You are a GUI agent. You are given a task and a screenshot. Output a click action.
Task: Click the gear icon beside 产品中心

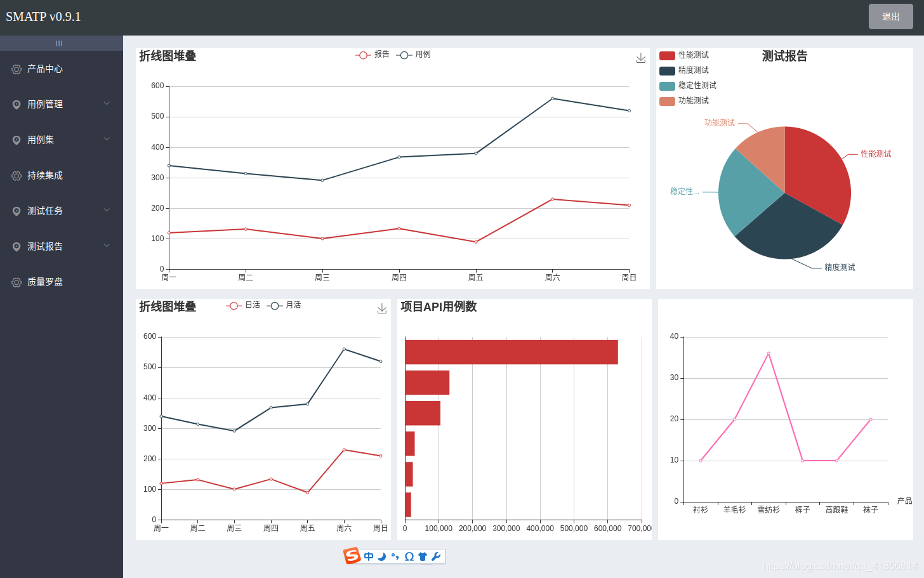coord(16,69)
